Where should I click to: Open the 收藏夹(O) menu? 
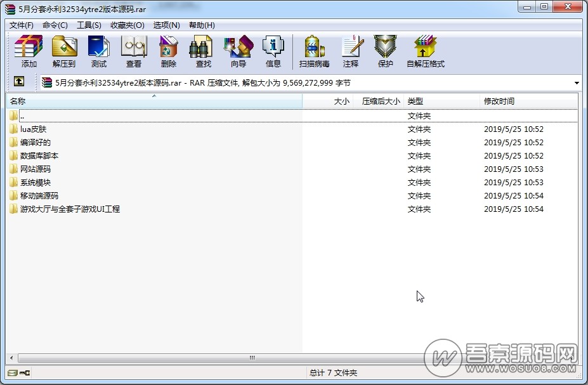click(x=127, y=25)
